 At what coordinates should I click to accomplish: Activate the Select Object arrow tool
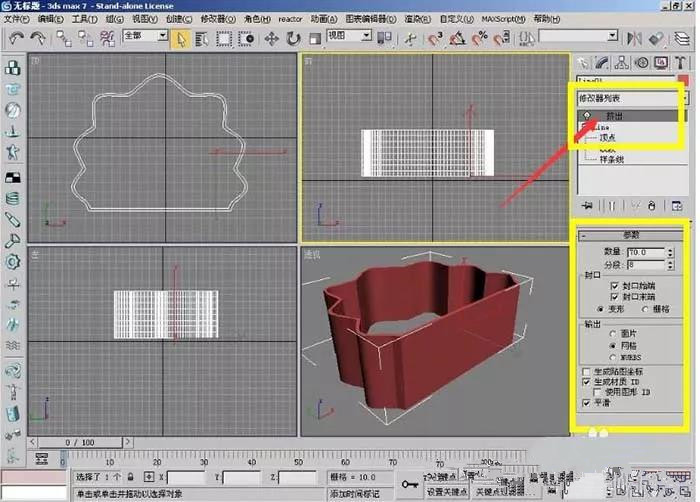(x=180, y=39)
